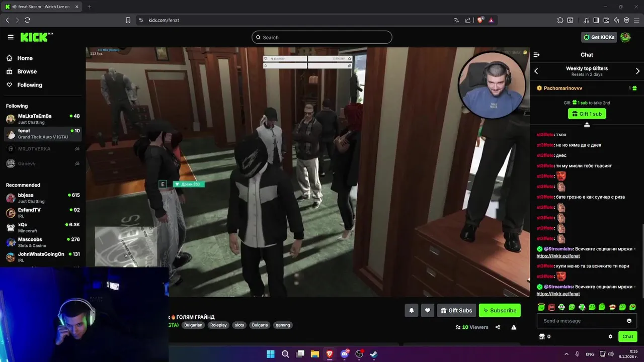Click the slots tag
Image resolution: width=644 pixels, height=362 pixels.
click(x=239, y=325)
